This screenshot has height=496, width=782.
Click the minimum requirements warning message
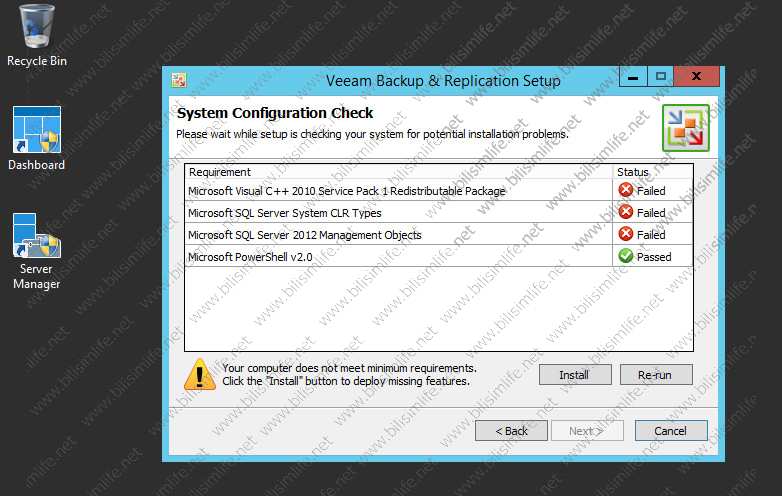(349, 374)
